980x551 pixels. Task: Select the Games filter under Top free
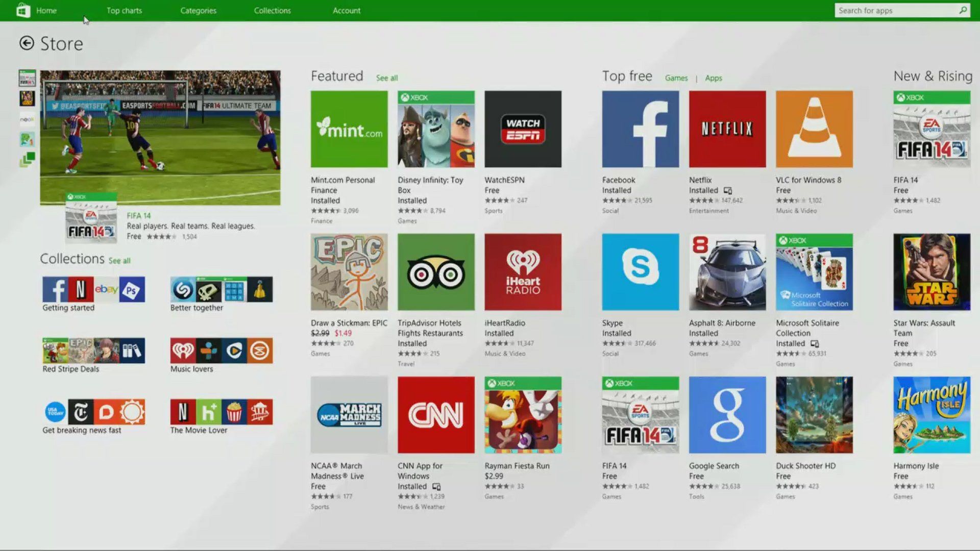tap(676, 78)
